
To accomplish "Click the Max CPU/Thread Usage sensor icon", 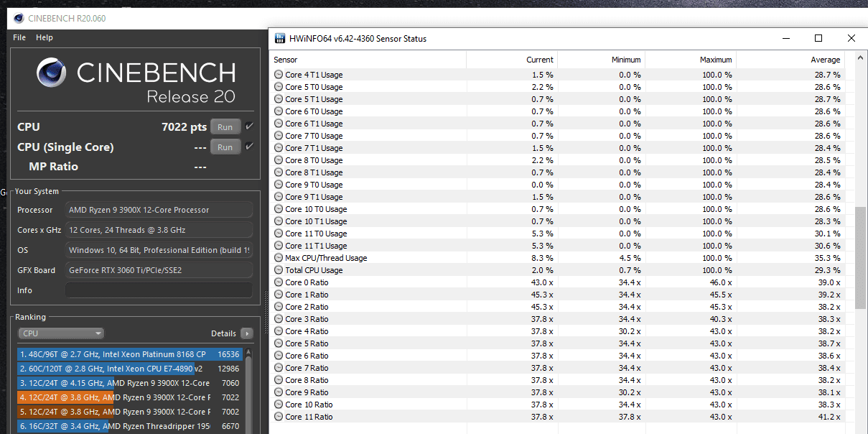I will 279,258.
